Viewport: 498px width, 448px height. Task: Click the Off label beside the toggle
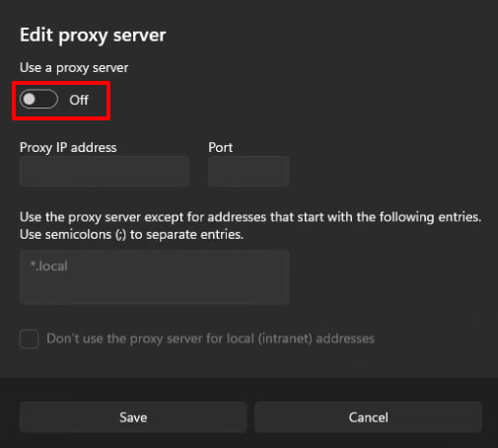pos(79,100)
